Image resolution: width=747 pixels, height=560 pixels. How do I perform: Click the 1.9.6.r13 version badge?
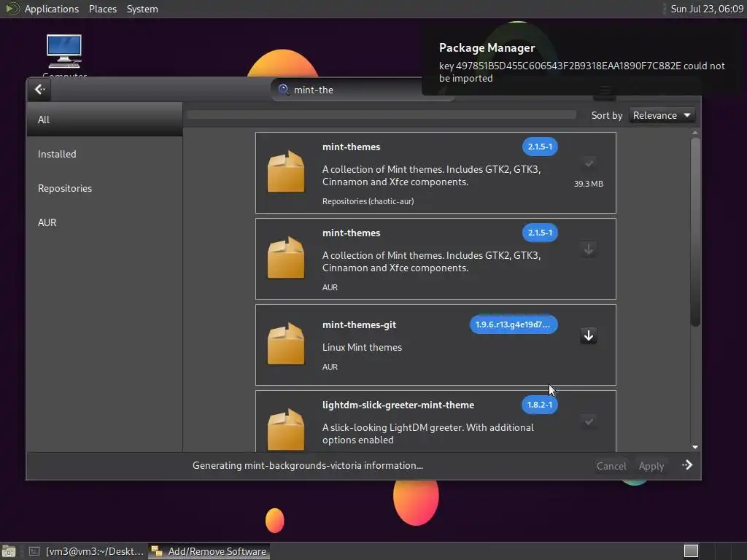[513, 324]
